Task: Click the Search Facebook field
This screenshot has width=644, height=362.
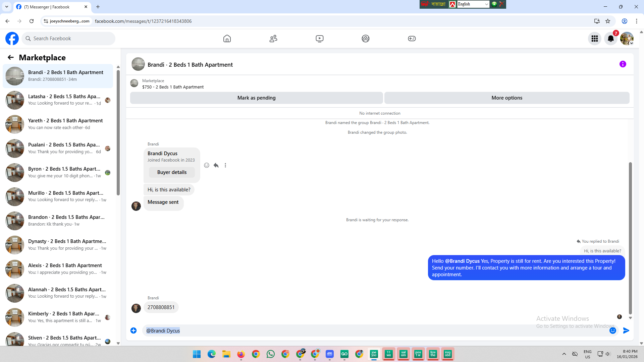Action: click(69, 39)
